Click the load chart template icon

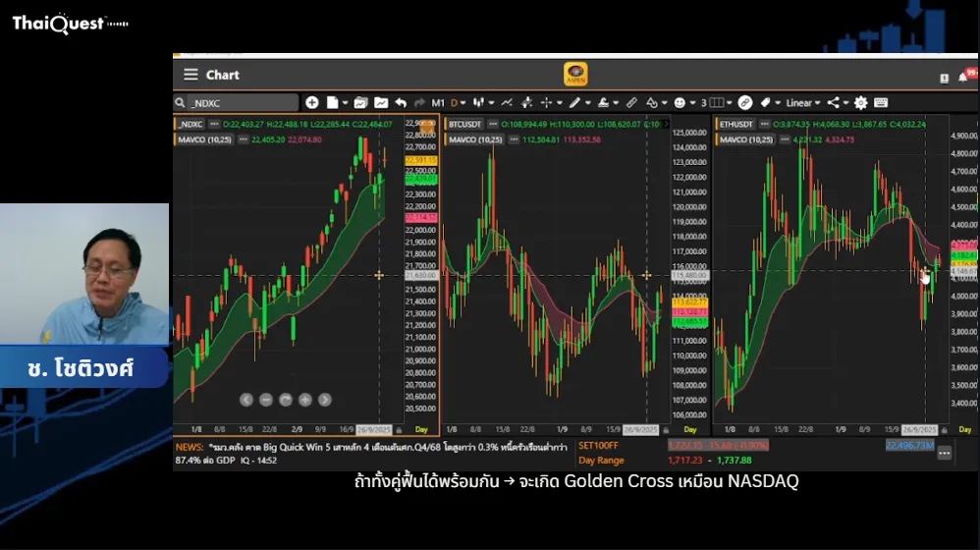point(359,102)
